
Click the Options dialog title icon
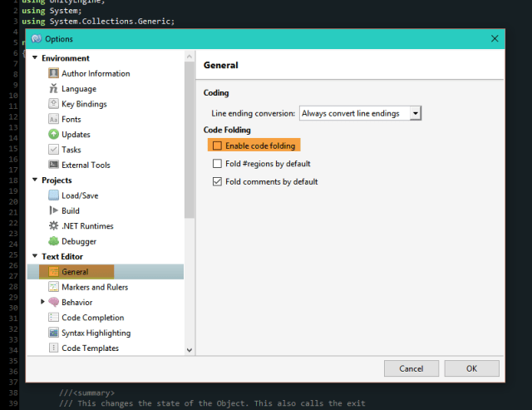pyautogui.click(x=37, y=39)
